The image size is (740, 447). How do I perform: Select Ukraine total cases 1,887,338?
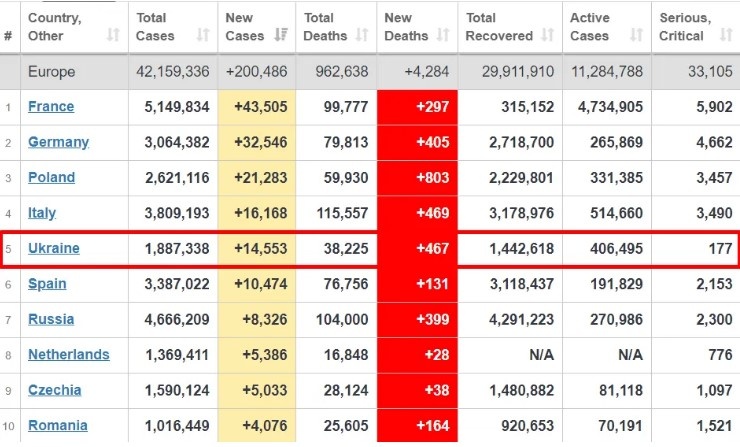pos(177,248)
